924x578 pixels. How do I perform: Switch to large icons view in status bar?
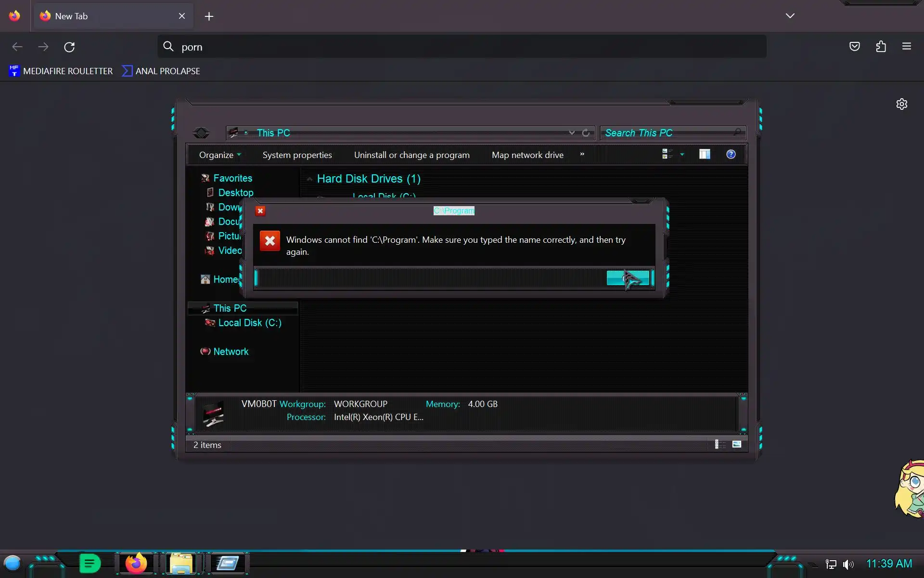tap(736, 444)
